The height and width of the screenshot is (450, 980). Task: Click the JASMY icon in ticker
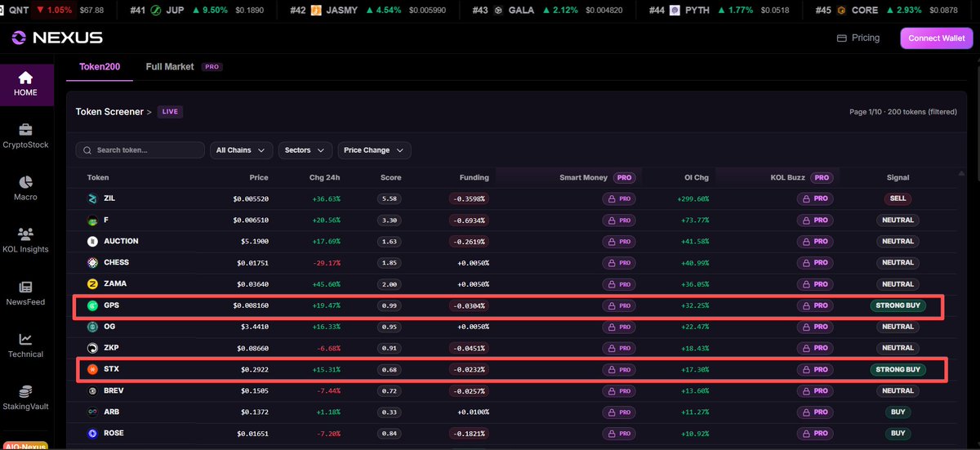coord(316,11)
